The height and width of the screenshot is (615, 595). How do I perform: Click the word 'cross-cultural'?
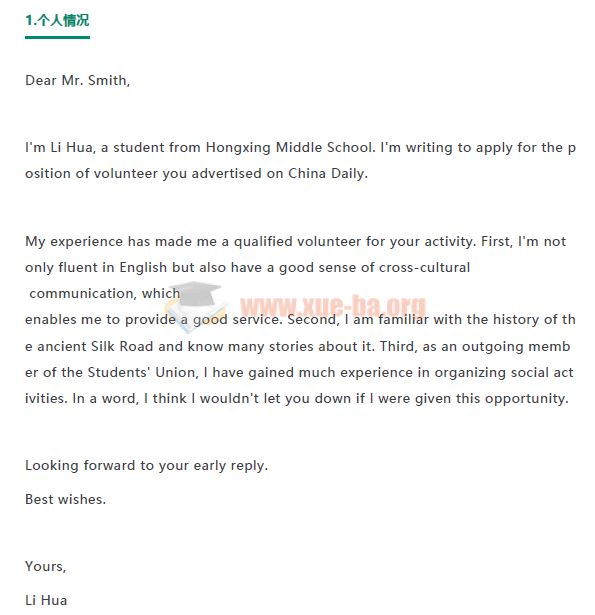(424, 267)
